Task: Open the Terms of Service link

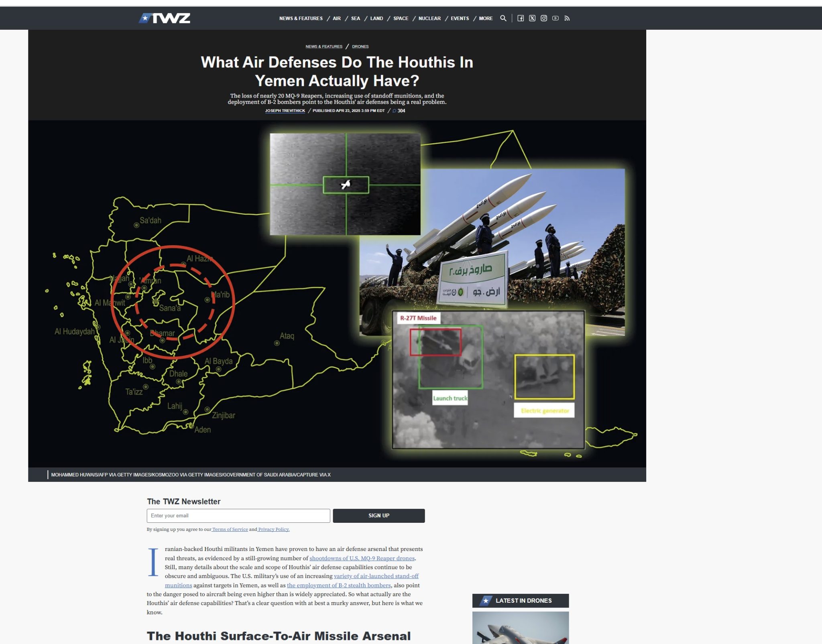Action: point(230,529)
